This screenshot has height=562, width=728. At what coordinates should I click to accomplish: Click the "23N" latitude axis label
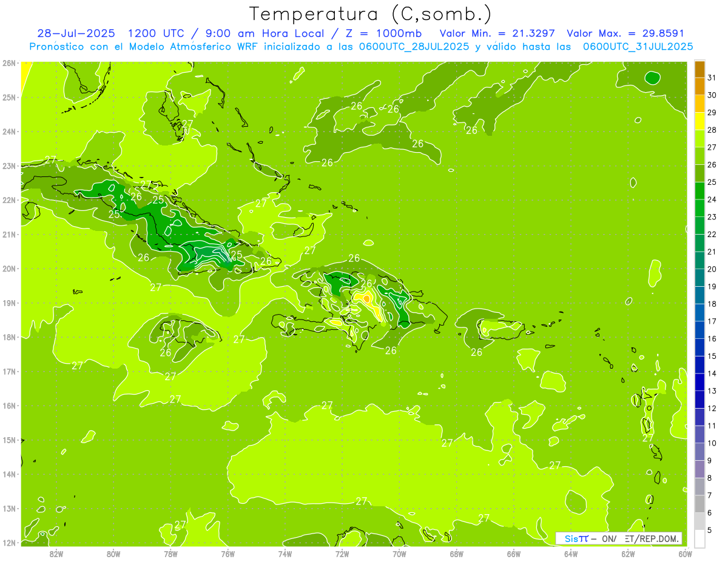tap(8, 166)
